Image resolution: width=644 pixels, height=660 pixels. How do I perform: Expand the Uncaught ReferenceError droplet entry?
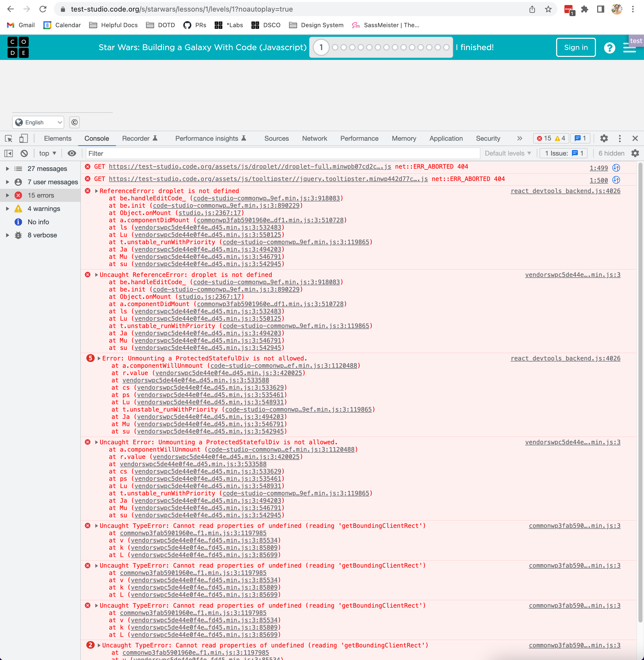[x=96, y=275]
